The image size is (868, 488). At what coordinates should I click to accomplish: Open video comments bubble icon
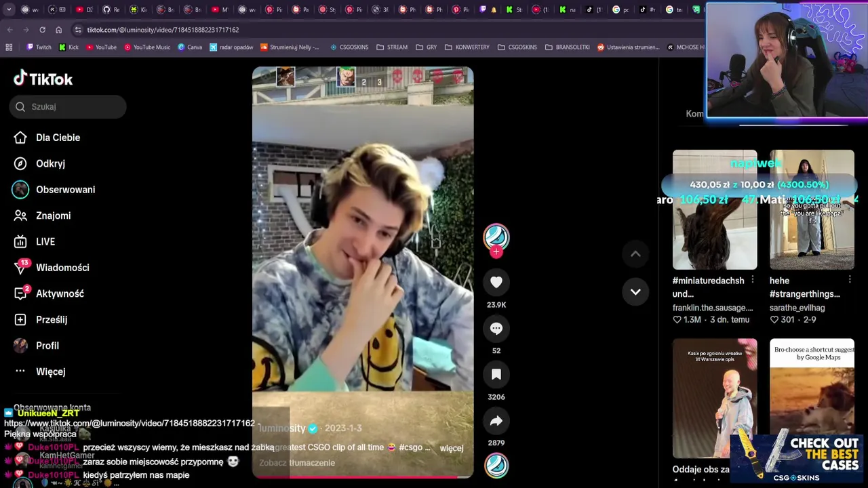coord(496,328)
